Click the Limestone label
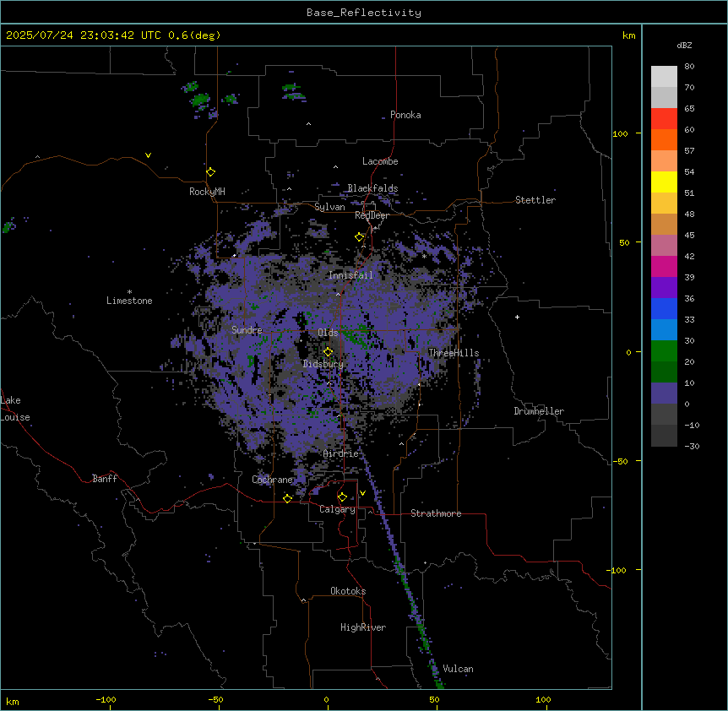The width and height of the screenshot is (728, 711). 129,301
